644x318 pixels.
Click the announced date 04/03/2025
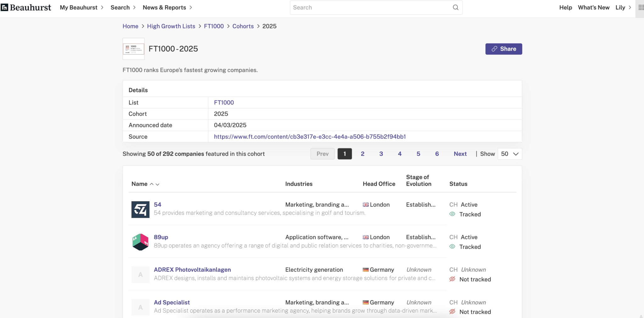click(x=230, y=125)
